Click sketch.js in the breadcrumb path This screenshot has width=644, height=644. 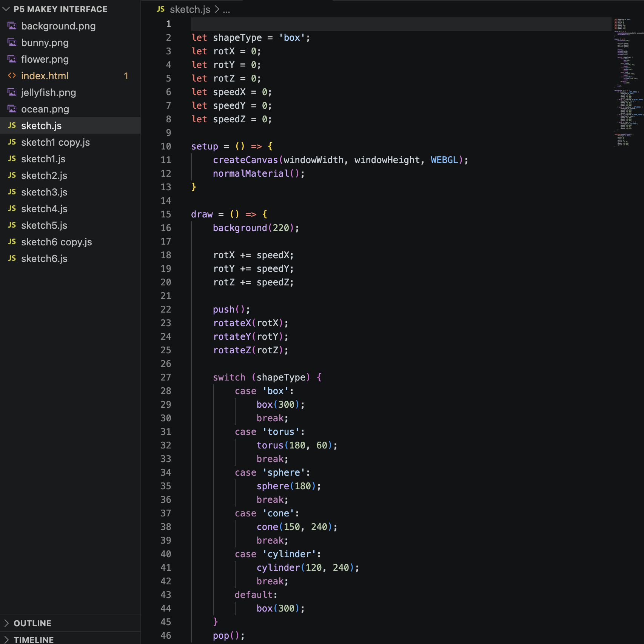pos(190,9)
